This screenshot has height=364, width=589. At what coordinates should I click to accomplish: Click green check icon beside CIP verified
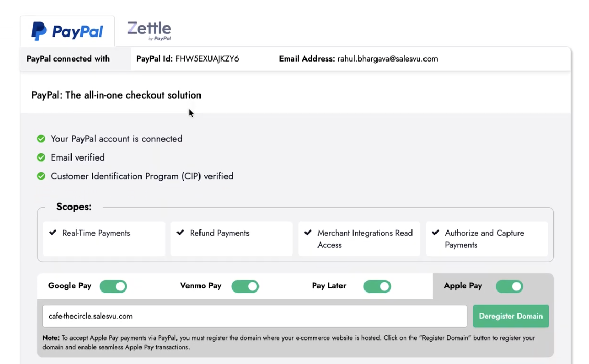coord(41,176)
